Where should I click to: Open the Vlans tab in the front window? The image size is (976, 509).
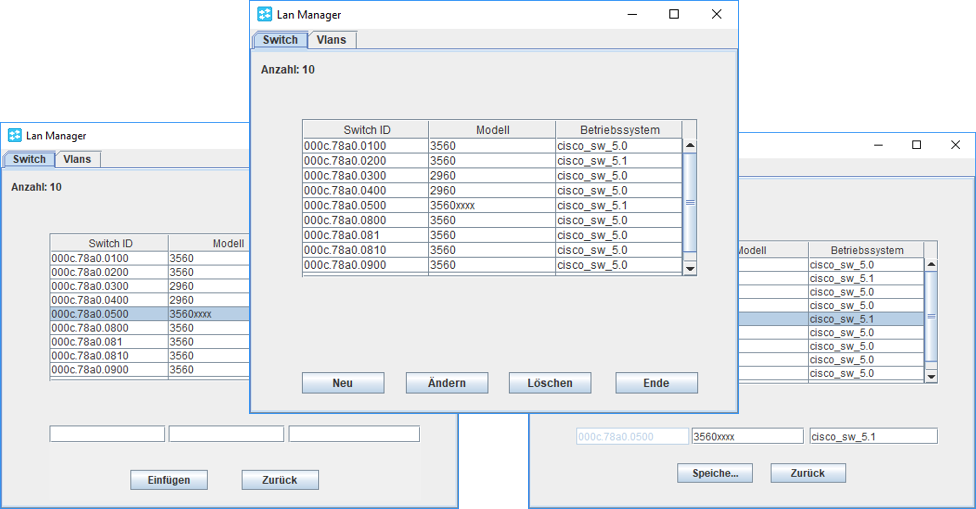click(331, 40)
